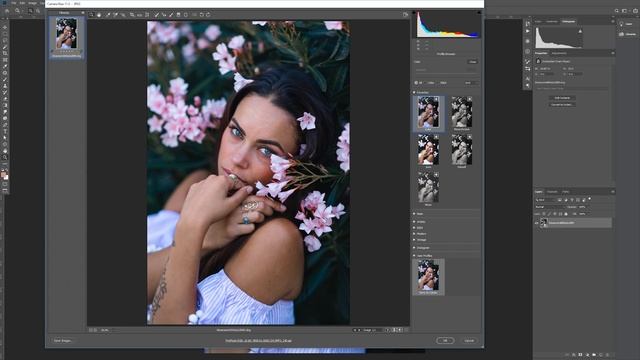Expand the Artistic profile group
The width and height of the screenshot is (640, 360).
pos(414,222)
